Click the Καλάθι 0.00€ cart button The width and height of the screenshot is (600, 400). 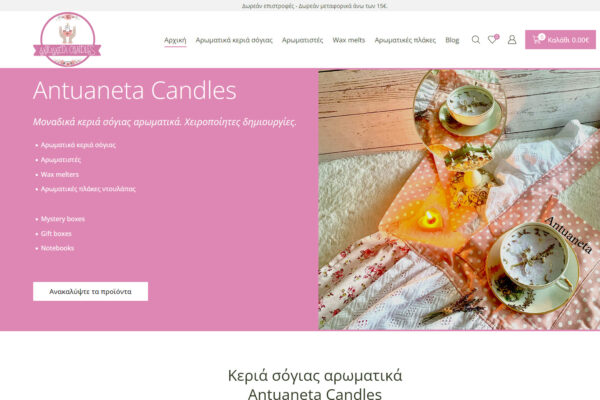(x=560, y=39)
